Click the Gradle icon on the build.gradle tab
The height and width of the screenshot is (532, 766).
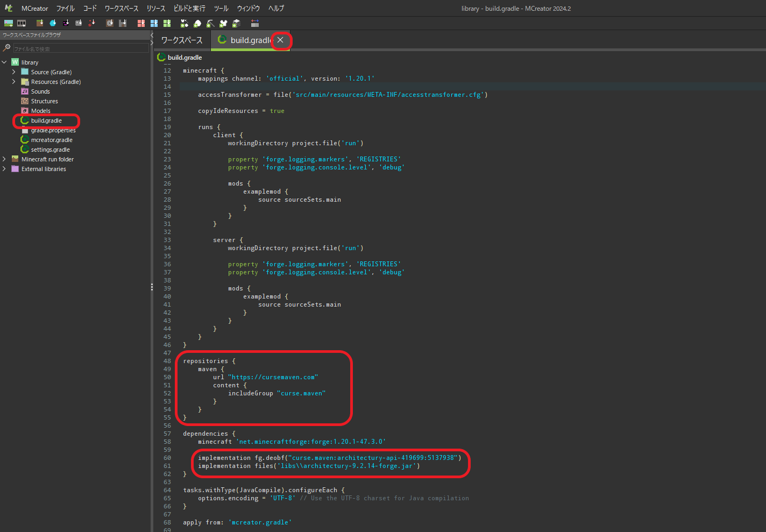[x=222, y=40]
